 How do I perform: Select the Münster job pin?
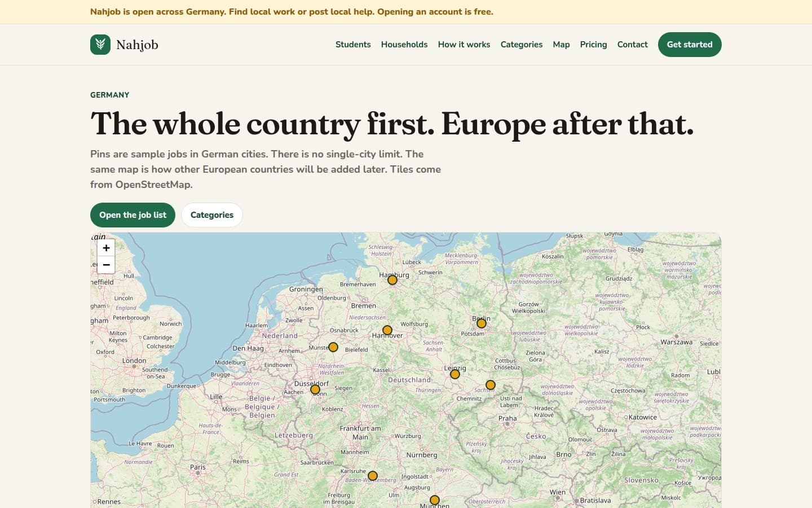coord(333,347)
